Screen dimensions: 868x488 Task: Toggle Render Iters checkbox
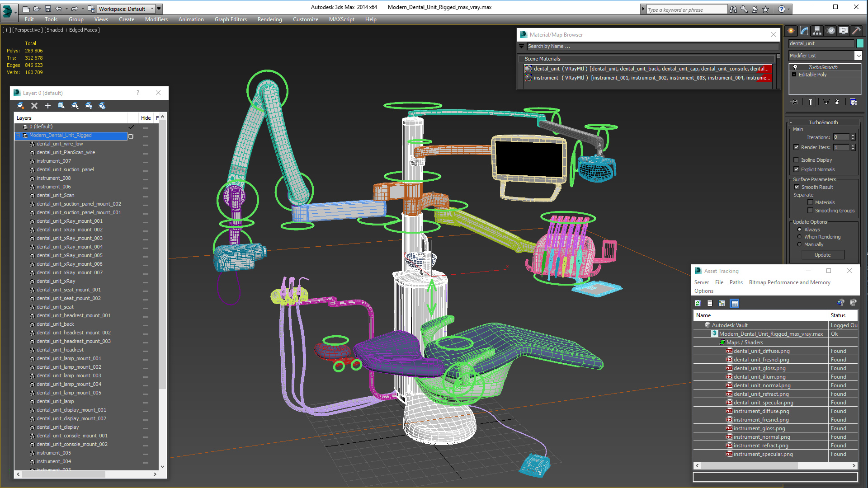tap(797, 147)
